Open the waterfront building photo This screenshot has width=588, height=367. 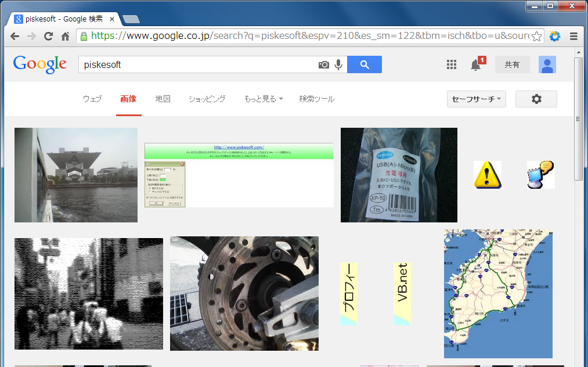tap(76, 175)
